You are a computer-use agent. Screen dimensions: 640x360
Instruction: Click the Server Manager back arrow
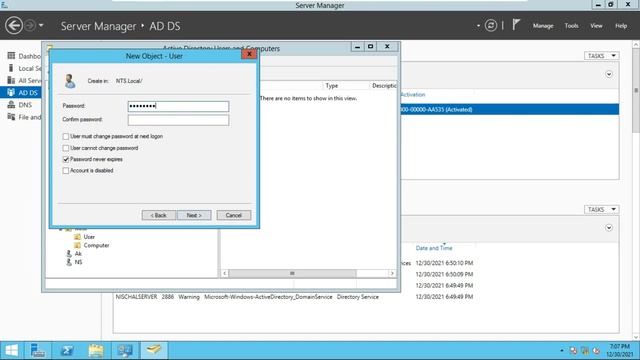click(x=13, y=26)
